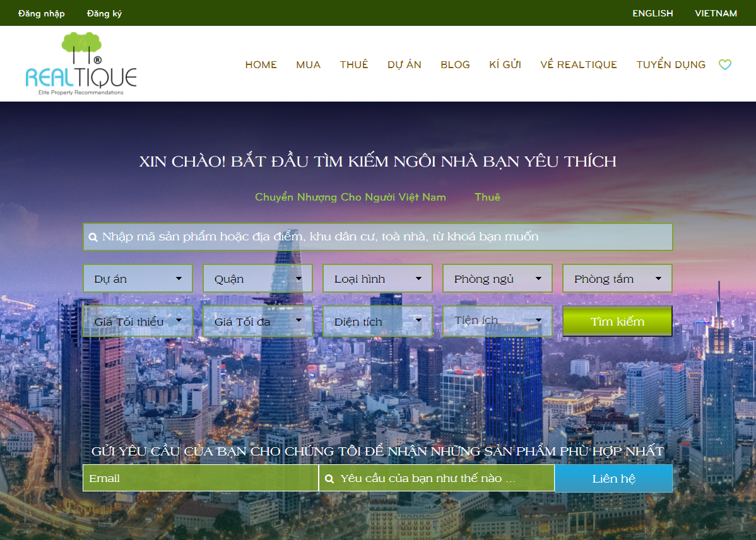Select the green Thuê search tab

tap(487, 197)
